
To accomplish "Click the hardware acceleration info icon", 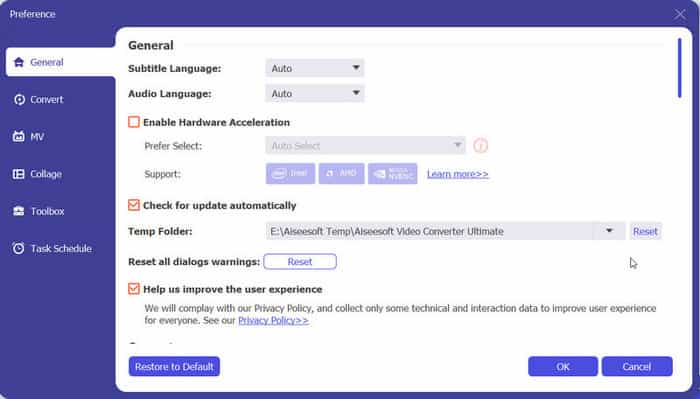I will tap(480, 145).
